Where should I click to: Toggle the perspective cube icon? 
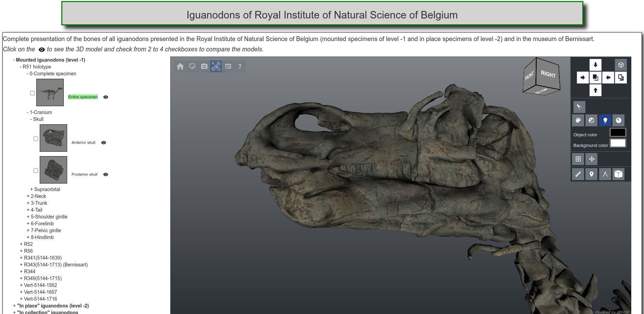621,65
